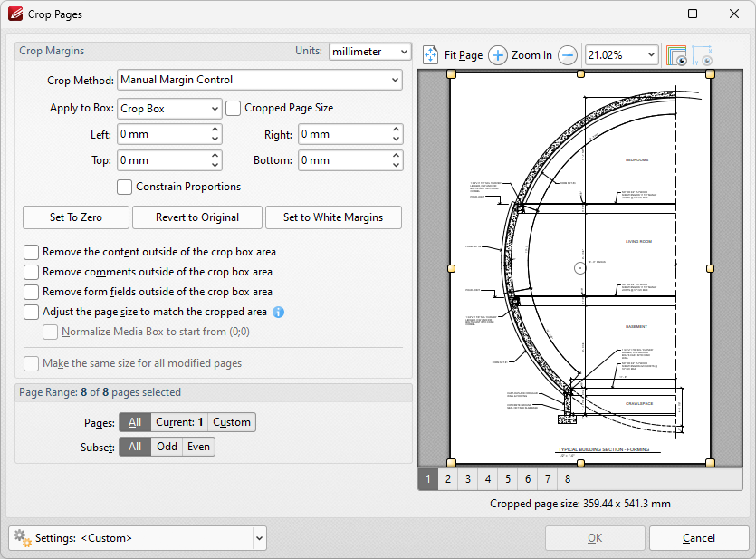Select the bottom-center crop handle in preview

(x=580, y=463)
